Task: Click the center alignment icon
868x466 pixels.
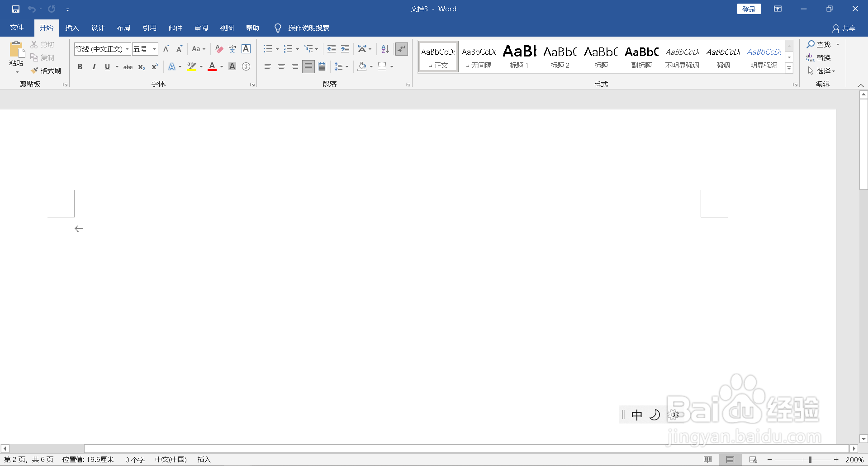Action: coord(281,66)
